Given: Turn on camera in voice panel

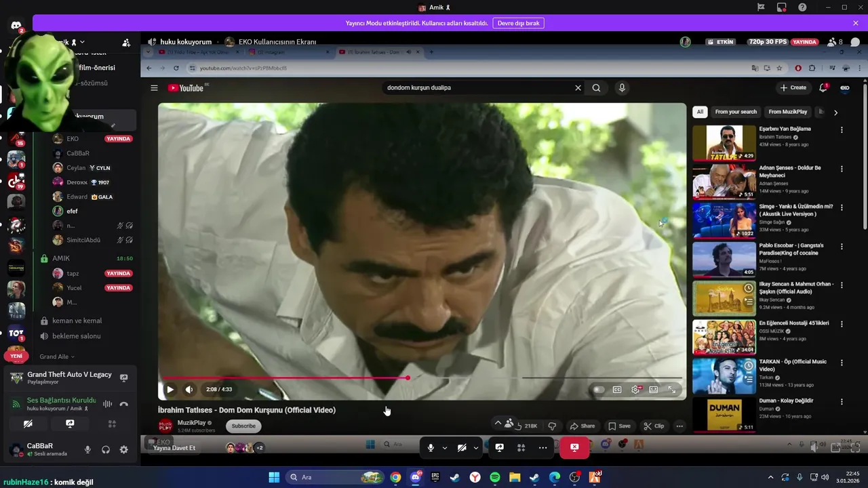Looking at the screenshot, I should tap(28, 424).
